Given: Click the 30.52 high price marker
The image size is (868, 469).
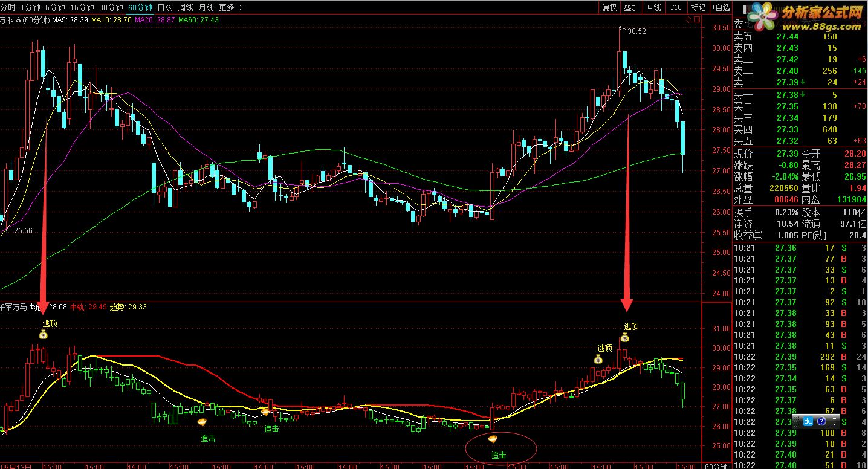Looking at the screenshot, I should coord(637,31).
